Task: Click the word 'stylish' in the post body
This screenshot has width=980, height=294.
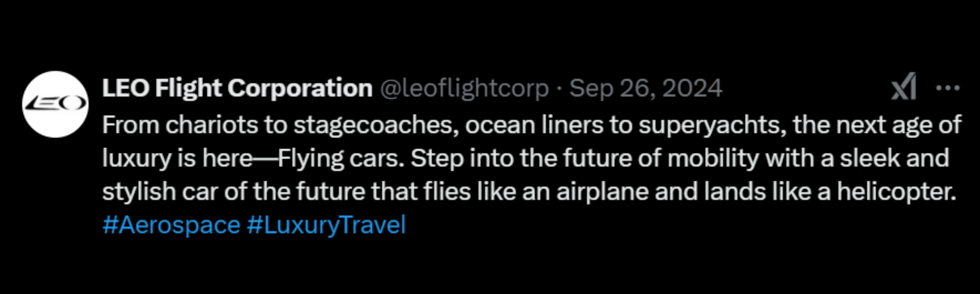Action: coord(139,191)
